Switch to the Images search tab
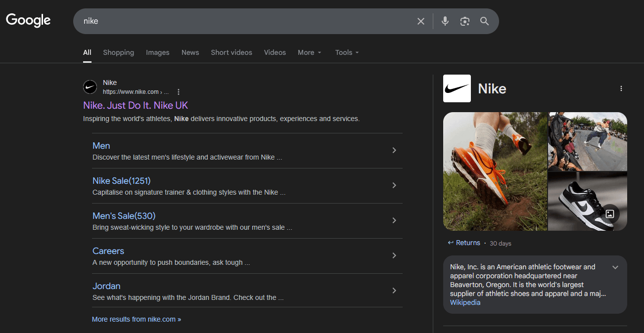This screenshot has width=644, height=333. (x=157, y=52)
